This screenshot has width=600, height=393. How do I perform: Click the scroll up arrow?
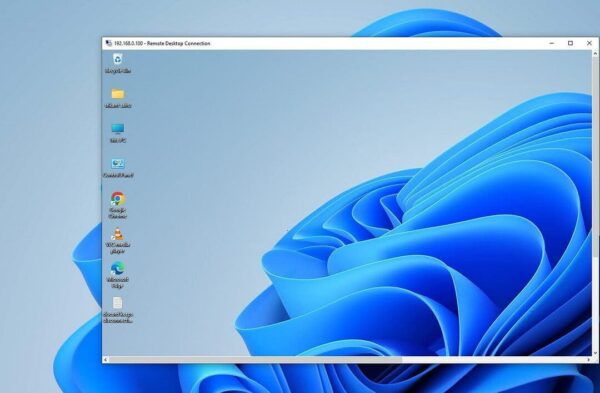[595, 54]
